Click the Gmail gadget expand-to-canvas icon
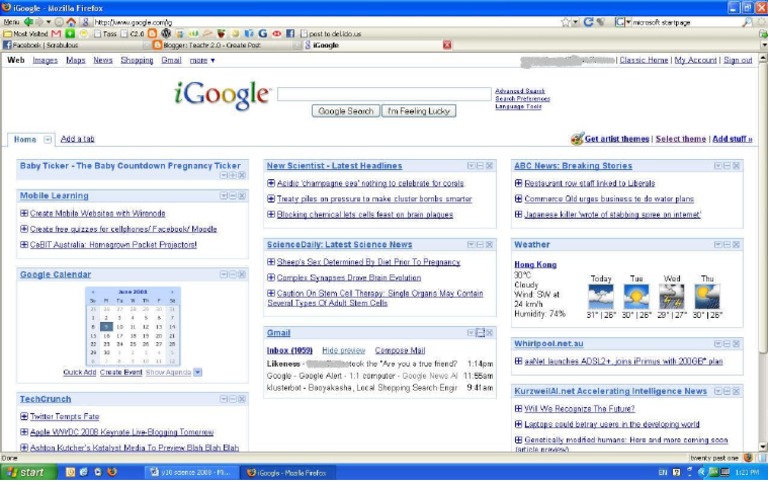Screen dimensions: 768x484 pos(480,333)
